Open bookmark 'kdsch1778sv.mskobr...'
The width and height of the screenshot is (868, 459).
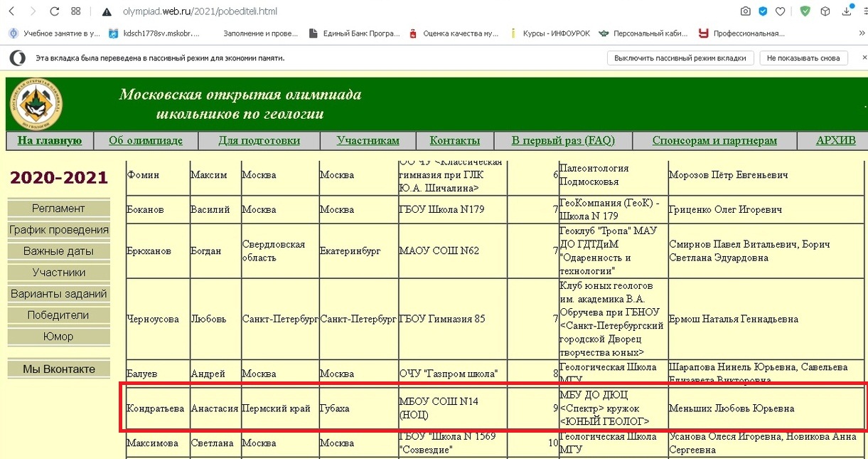[155, 33]
